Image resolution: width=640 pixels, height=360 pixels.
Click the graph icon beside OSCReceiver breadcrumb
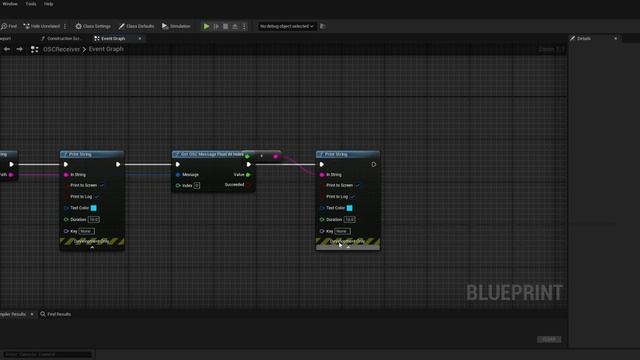coord(34,49)
